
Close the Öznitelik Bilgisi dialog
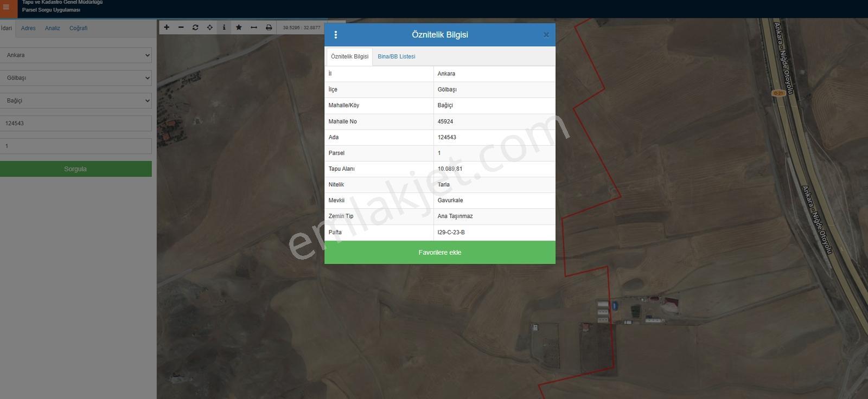pos(546,35)
